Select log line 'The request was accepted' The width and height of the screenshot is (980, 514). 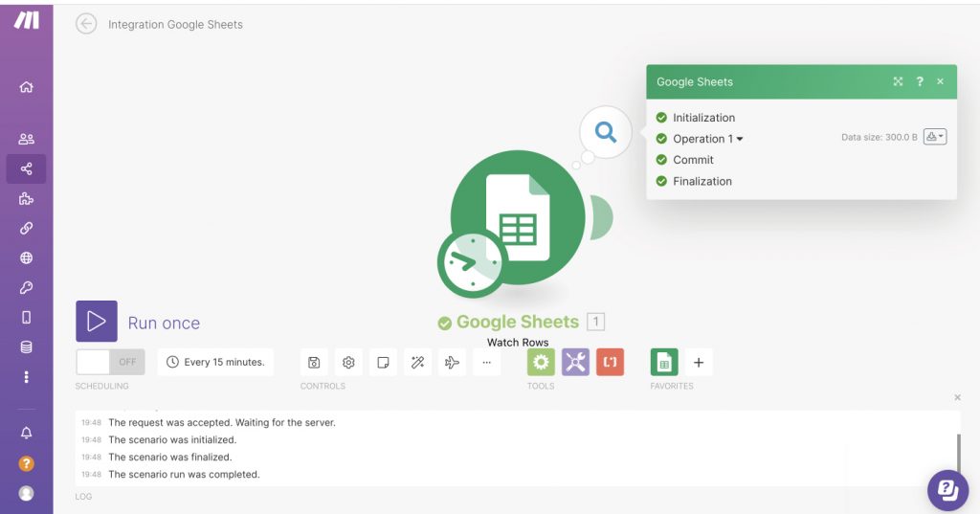point(222,423)
